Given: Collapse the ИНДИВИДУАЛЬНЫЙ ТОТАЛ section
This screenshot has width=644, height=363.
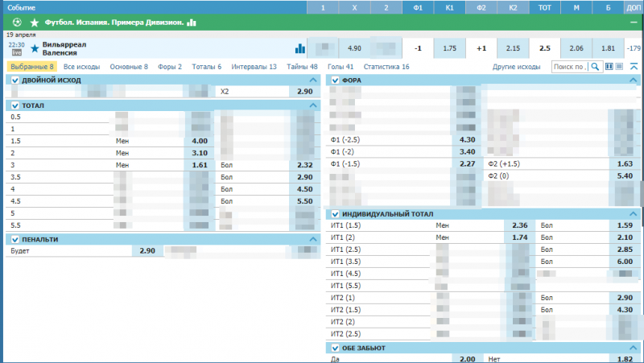Looking at the screenshot, I should (634, 214).
